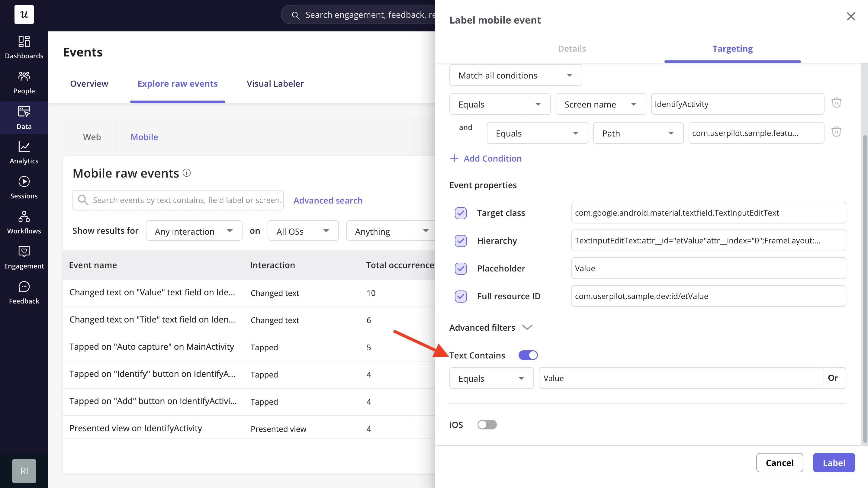The height and width of the screenshot is (488, 868).
Task: Uncheck the Placeholder checkbox
Action: pyautogui.click(x=461, y=268)
